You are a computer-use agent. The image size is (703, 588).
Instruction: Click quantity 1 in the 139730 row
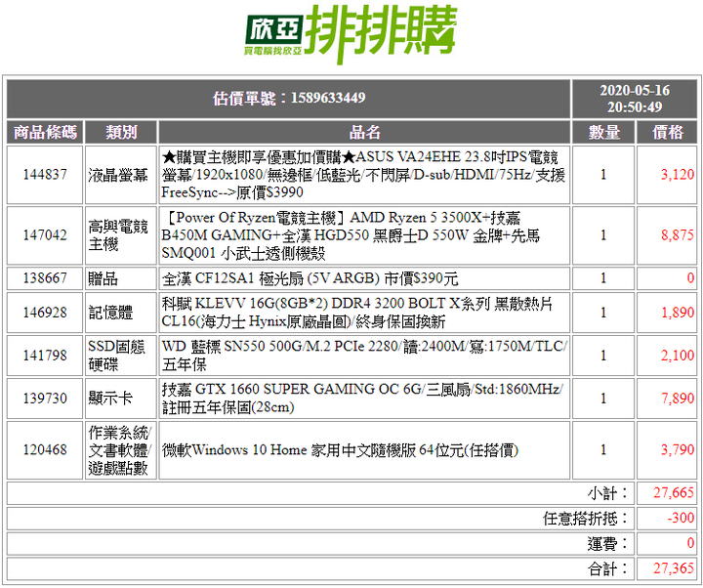(x=603, y=399)
